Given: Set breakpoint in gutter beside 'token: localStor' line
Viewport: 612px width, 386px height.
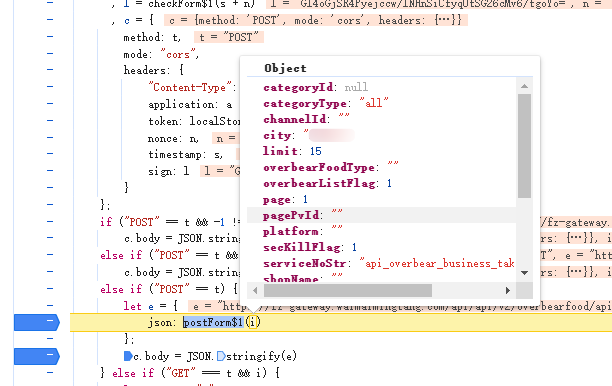Looking at the screenshot, I should click(50, 121).
